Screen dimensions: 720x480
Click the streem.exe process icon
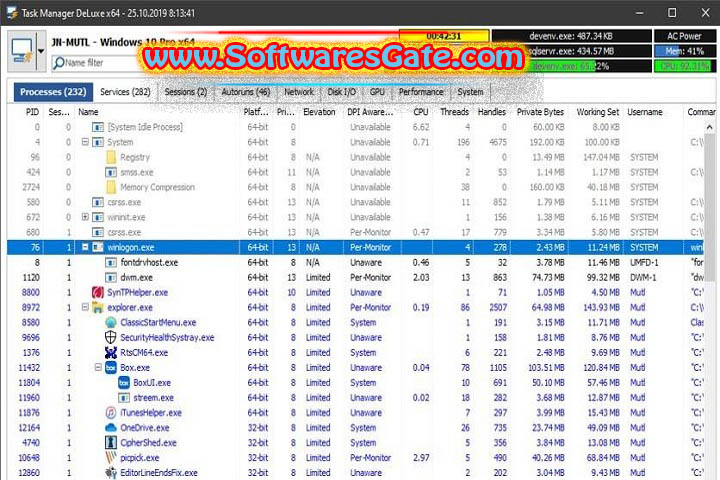pyautogui.click(x=124, y=398)
